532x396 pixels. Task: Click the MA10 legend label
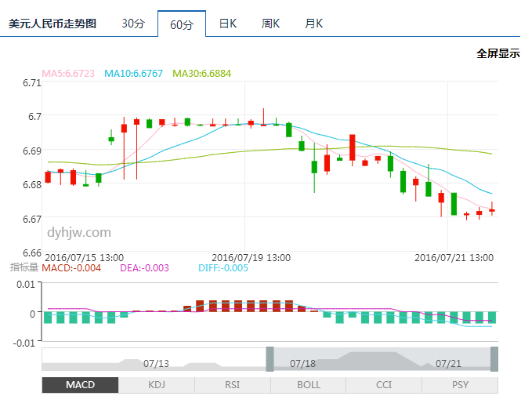pos(133,74)
